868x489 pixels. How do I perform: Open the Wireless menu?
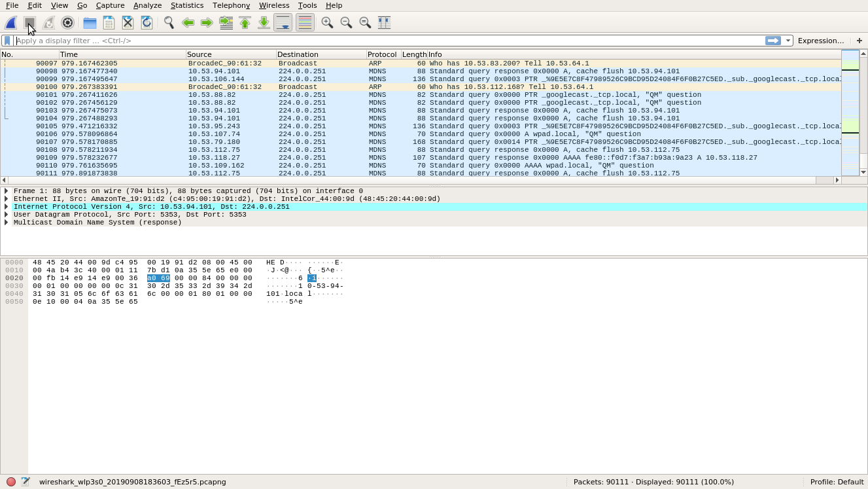[274, 5]
